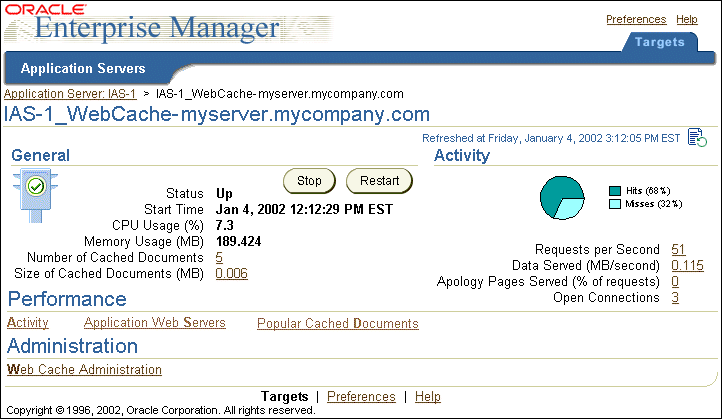The height and width of the screenshot is (419, 722).
Task: Click Targets in the footer
Action: pos(285,396)
